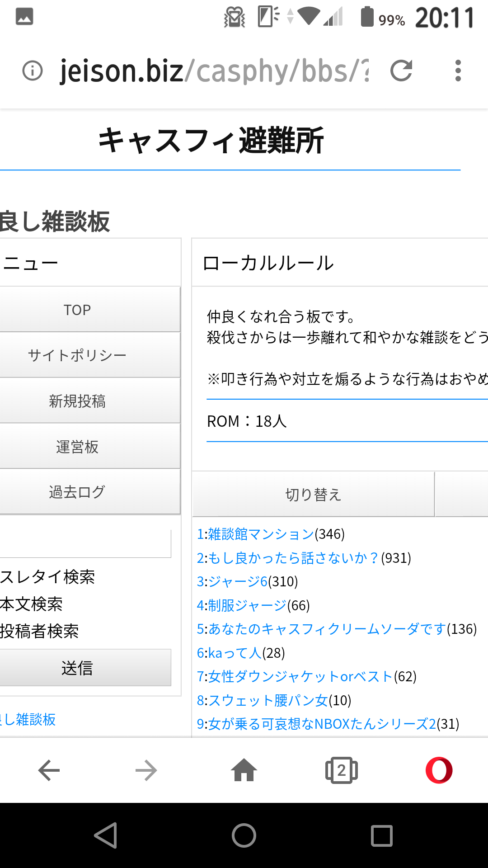Open the tabs switcher showing 2 tabs
The image size is (488, 868).
(341, 770)
